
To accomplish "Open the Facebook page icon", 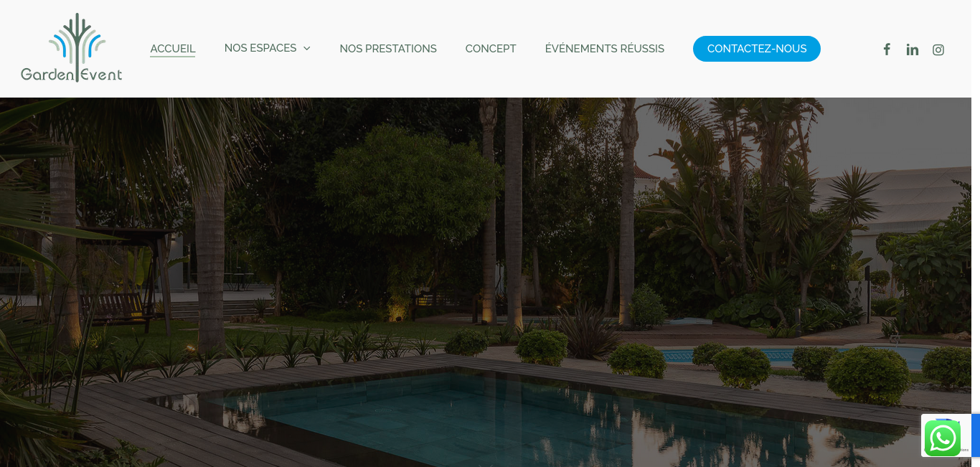I will (x=887, y=49).
